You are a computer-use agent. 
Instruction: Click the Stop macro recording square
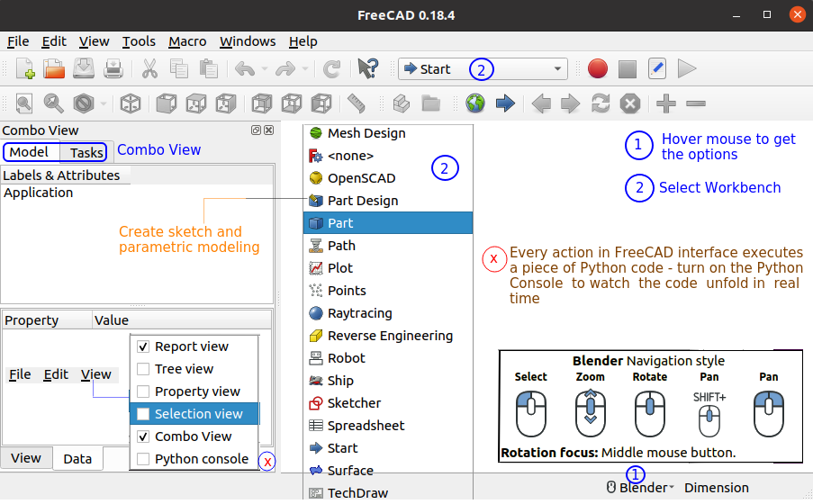[x=628, y=69]
